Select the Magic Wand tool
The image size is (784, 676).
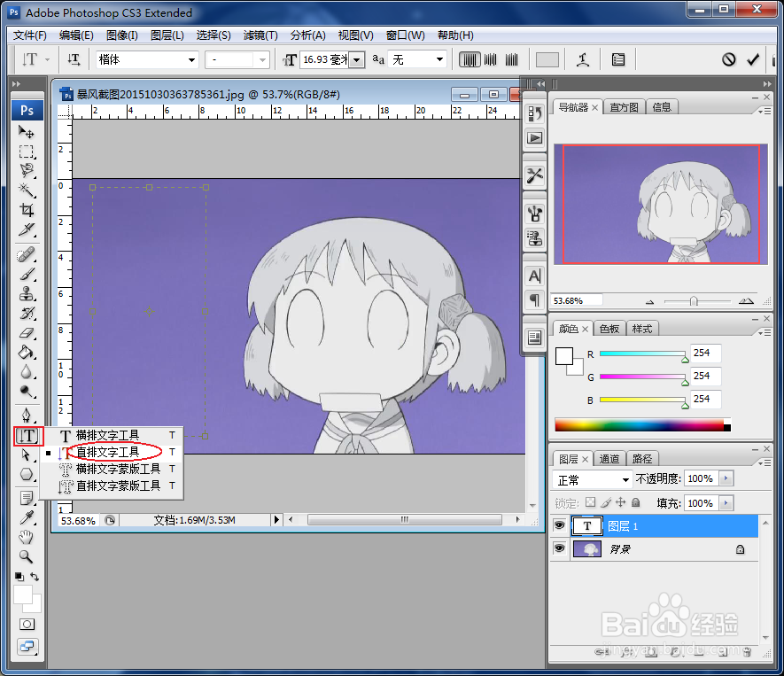27,190
